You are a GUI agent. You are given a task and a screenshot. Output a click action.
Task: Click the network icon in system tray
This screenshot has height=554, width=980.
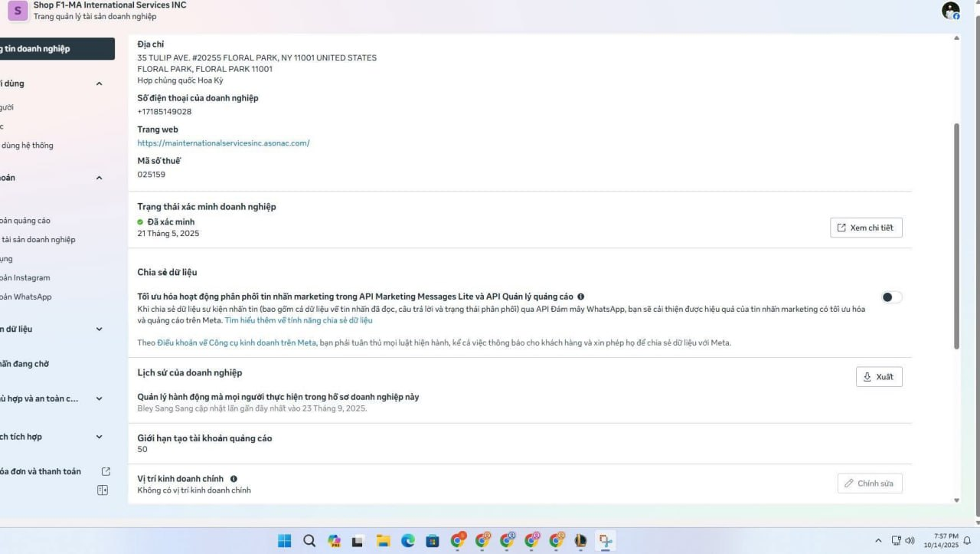tap(897, 541)
